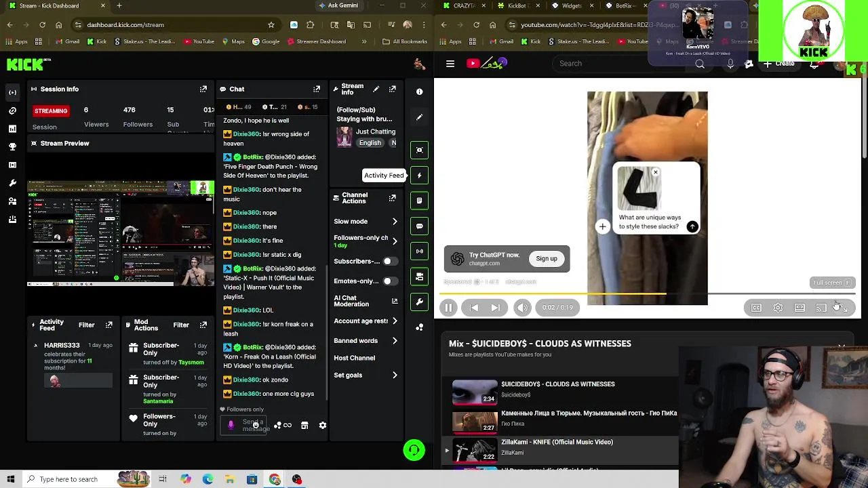The height and width of the screenshot is (488, 868).
Task: Open the chat settings gear icon
Action: click(323, 425)
